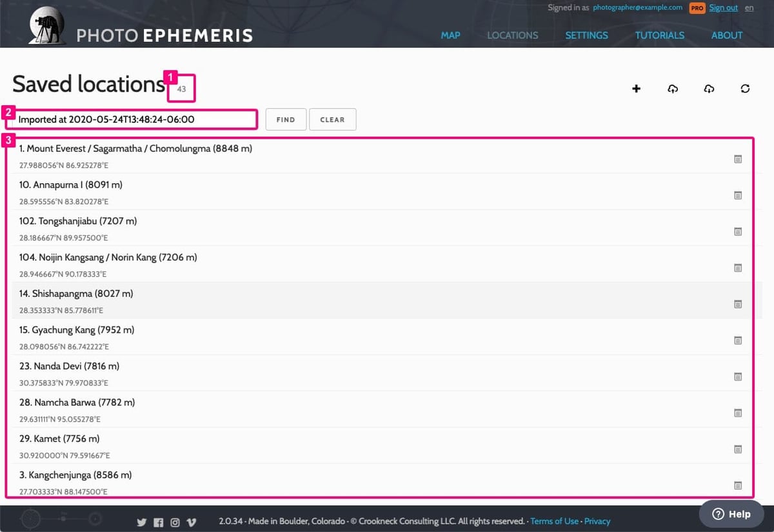Select '29. Kamet (7756 m)' location

pyautogui.click(x=59, y=438)
